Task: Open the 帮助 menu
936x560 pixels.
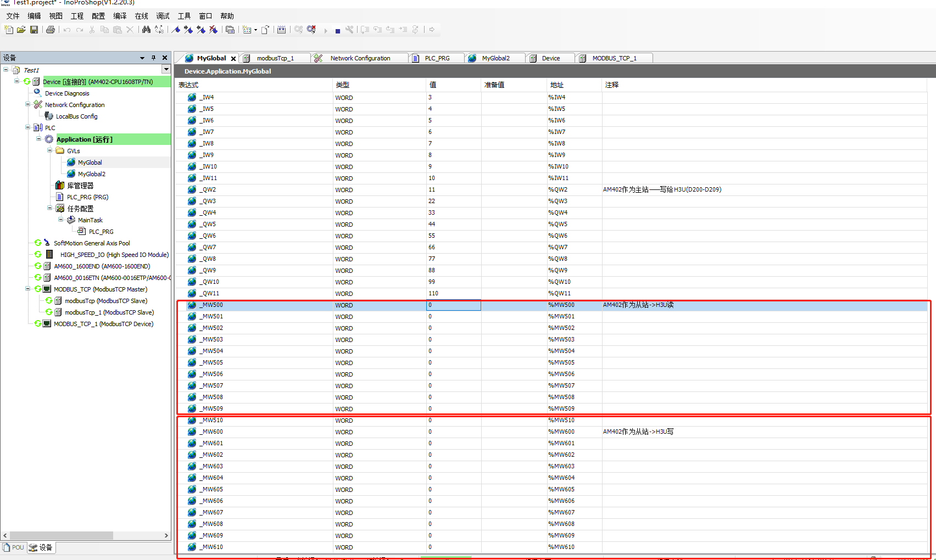Action: point(227,16)
